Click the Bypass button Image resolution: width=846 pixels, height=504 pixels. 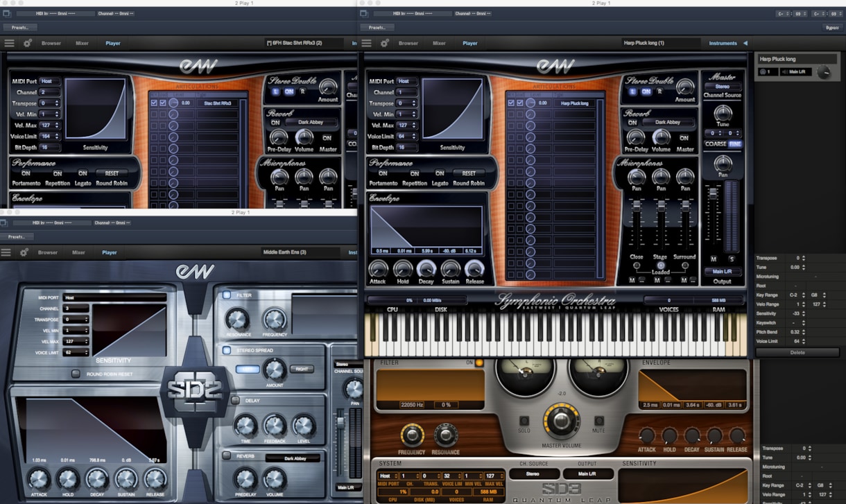coord(831,28)
